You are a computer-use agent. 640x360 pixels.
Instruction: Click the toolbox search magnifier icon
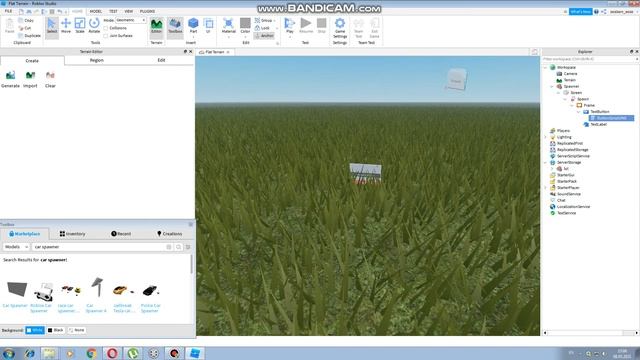[x=178, y=247]
